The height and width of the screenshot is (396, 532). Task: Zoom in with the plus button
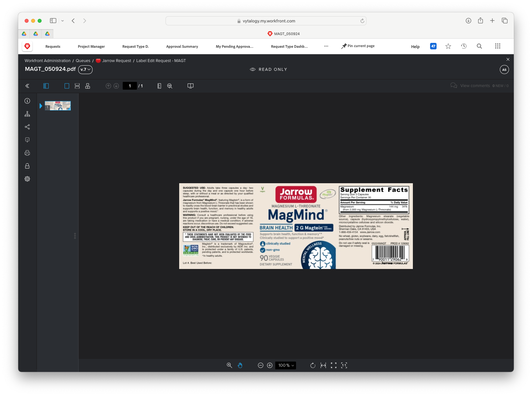[x=270, y=365]
